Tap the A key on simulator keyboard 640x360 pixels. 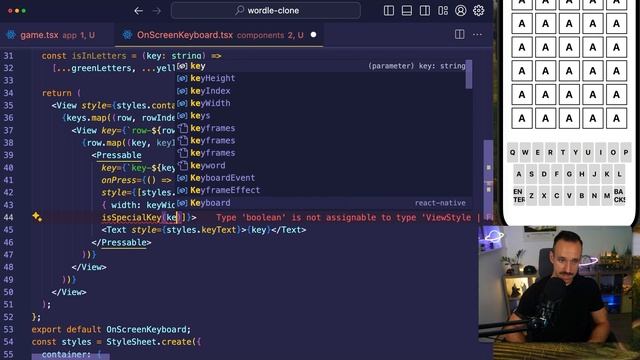tap(519, 174)
